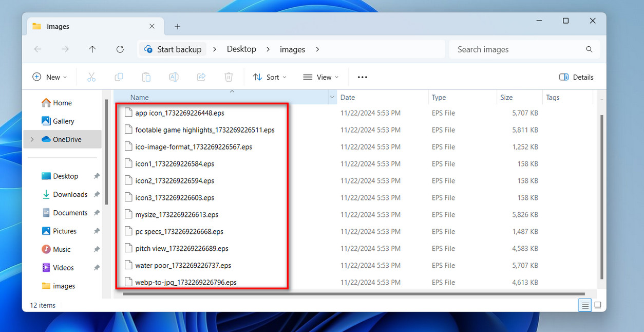The width and height of the screenshot is (644, 332).
Task: Click Desktop breadcrumb in address bar
Action: (241, 49)
